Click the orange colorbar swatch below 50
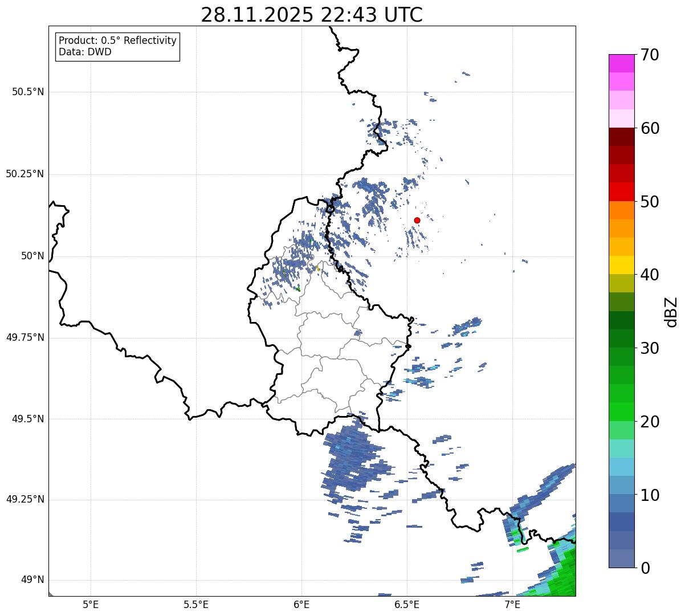This screenshot has width=685, height=616. (x=621, y=210)
